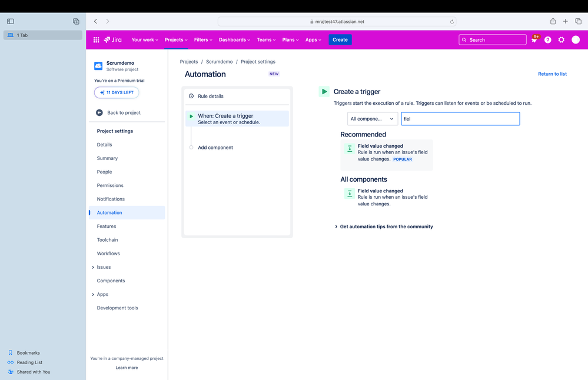
Task: Open the Jira settings gear
Action: pos(562,40)
